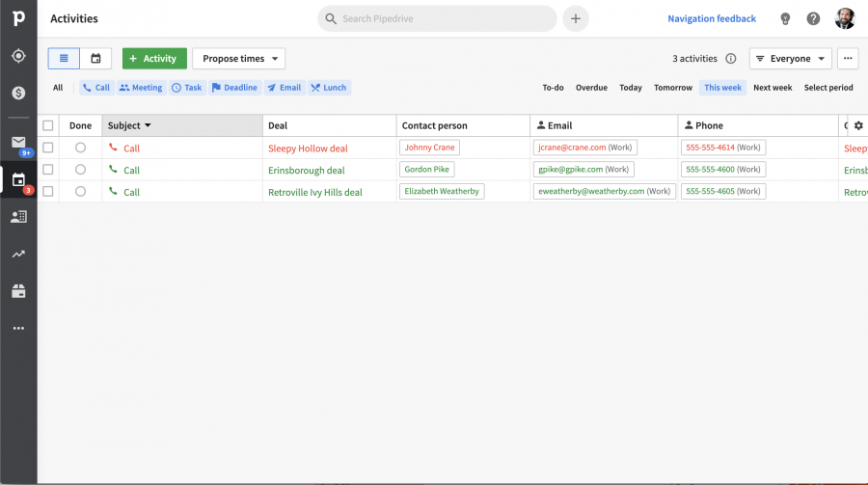Show activities count info icon

point(731,58)
